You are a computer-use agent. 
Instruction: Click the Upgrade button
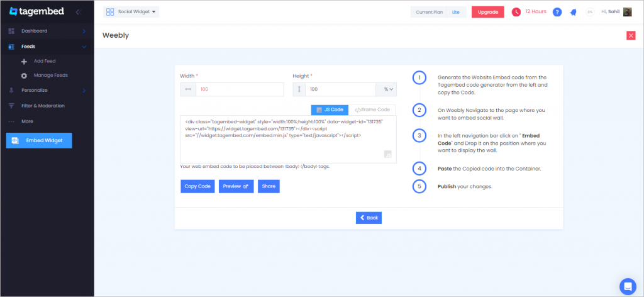488,12
